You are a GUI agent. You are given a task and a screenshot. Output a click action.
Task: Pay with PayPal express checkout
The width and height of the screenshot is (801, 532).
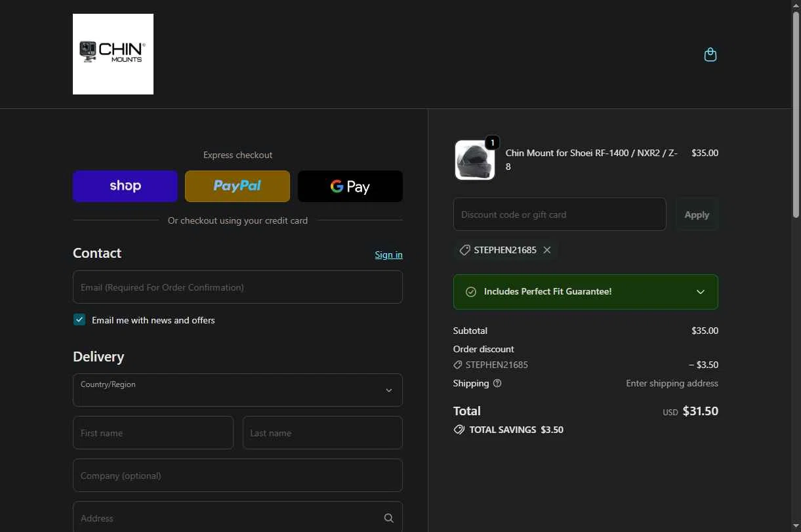pyautogui.click(x=237, y=186)
